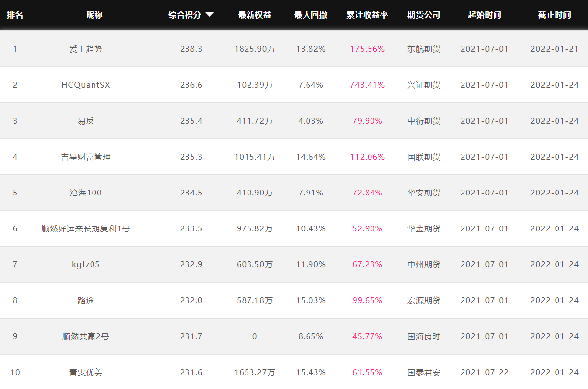This screenshot has width=588, height=389.
Task: Click the 最新权益 column header
Action: (x=254, y=15)
